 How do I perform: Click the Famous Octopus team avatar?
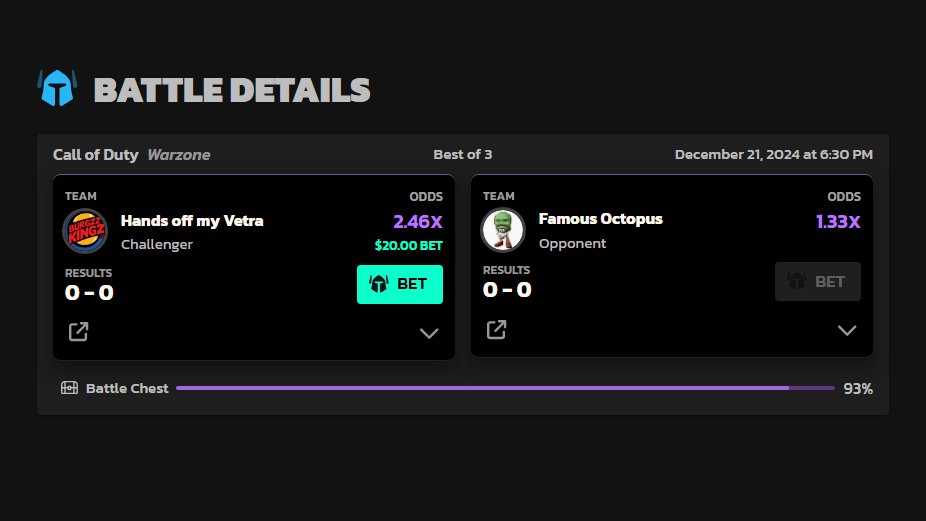pos(503,230)
